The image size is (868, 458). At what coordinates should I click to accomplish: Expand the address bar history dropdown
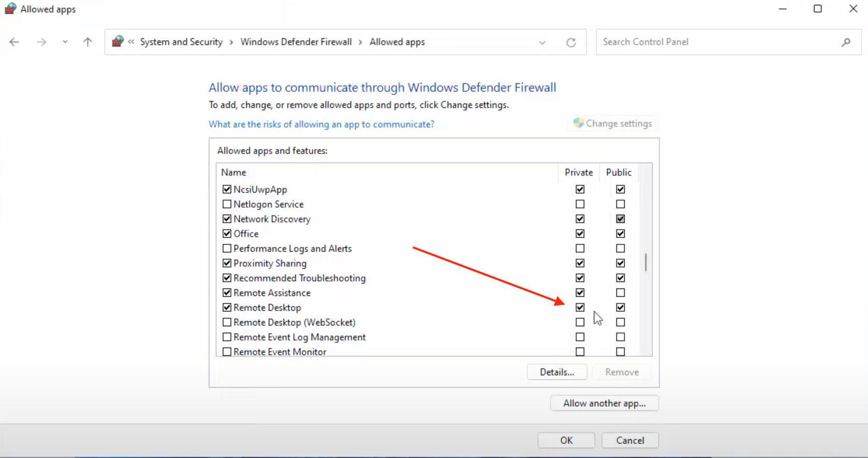(x=542, y=42)
